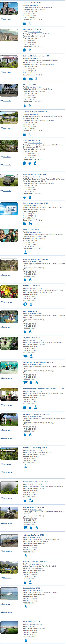Click the apple icon under Island Adventure 4x4 Safari
Image resolution: width=66 pixels, height=644 pixels.
pyautogui.click(x=25, y=197)
